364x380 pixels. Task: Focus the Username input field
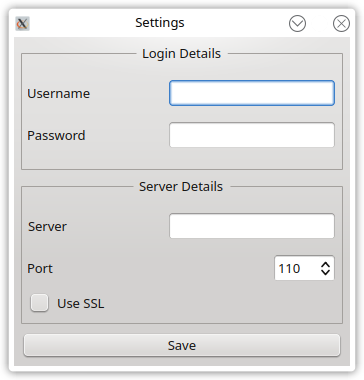(252, 93)
